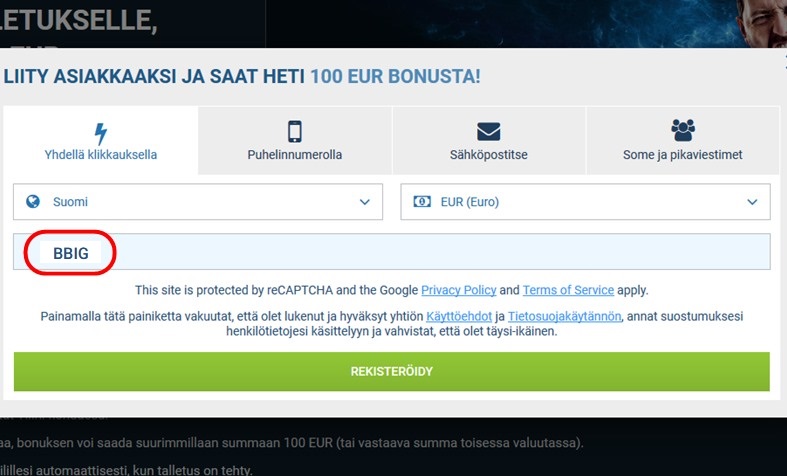
Task: Click the people group social icon
Action: tap(683, 131)
